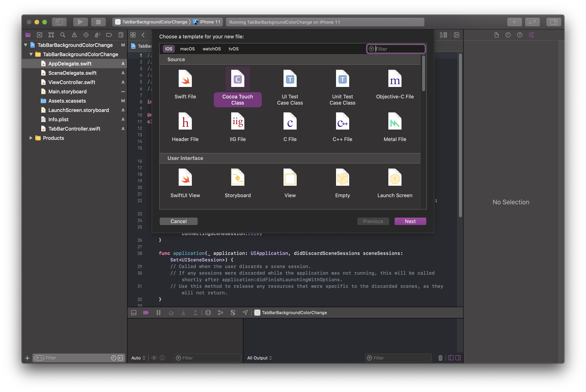The width and height of the screenshot is (586, 392).
Task: Toggle the breakpoints activation button
Action: click(x=146, y=313)
